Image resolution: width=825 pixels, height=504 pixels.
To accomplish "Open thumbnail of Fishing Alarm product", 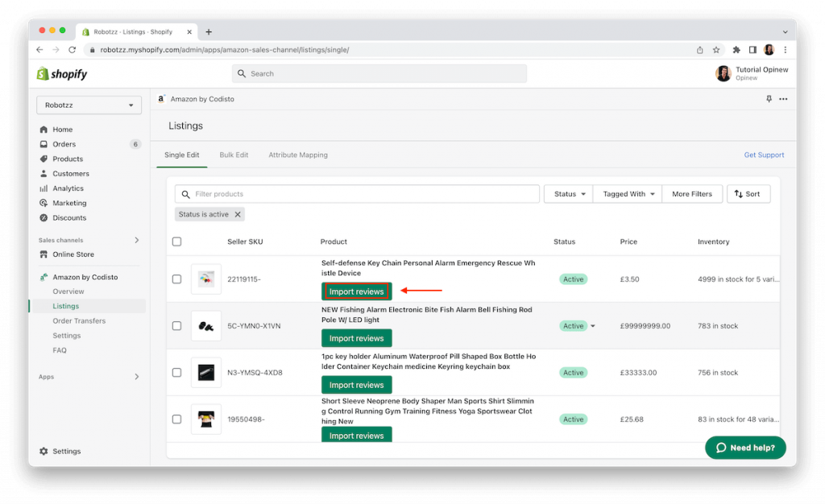I will coord(205,326).
